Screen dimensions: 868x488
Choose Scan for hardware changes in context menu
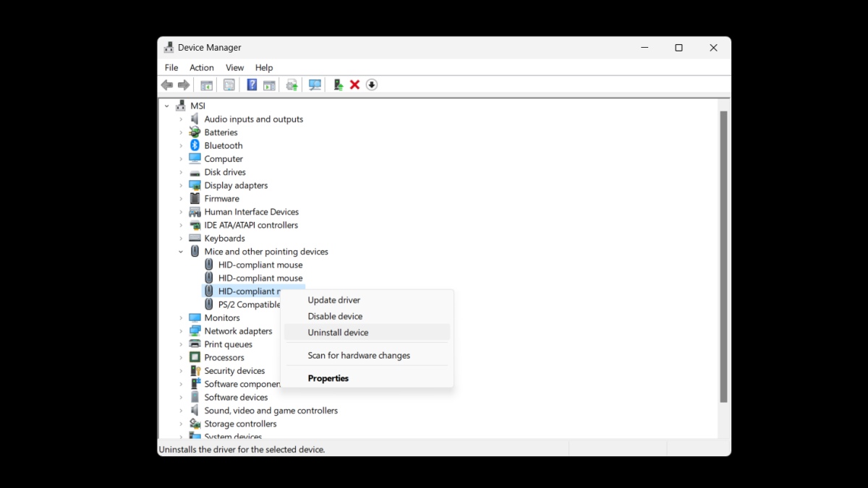[367, 356]
